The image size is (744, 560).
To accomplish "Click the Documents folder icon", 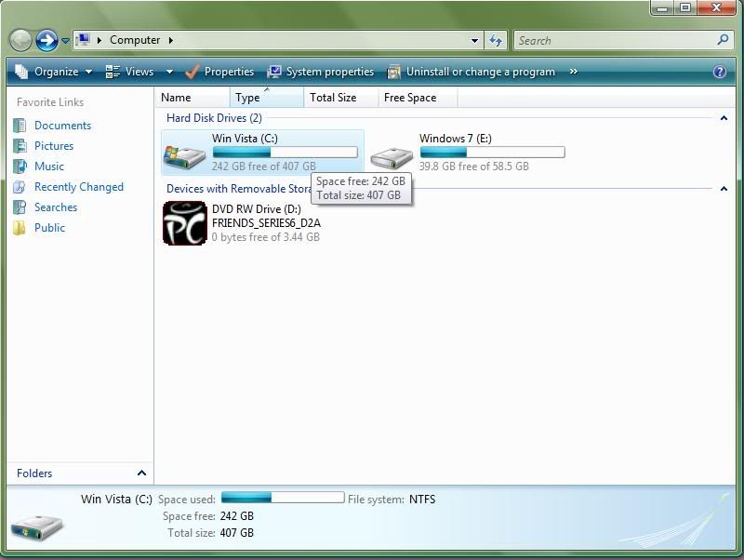I will point(20,126).
